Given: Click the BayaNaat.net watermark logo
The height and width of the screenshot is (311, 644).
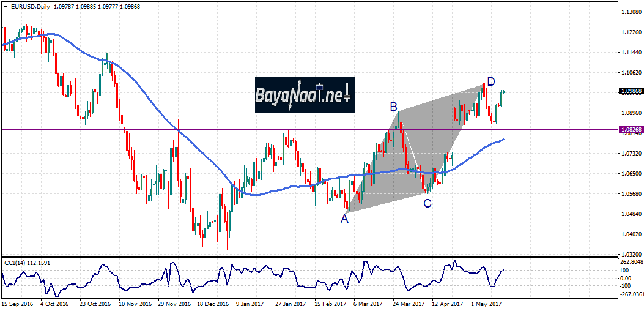Looking at the screenshot, I should tap(304, 94).
